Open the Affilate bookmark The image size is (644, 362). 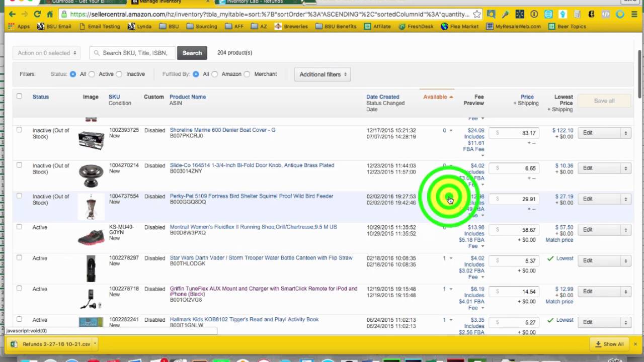(377, 26)
